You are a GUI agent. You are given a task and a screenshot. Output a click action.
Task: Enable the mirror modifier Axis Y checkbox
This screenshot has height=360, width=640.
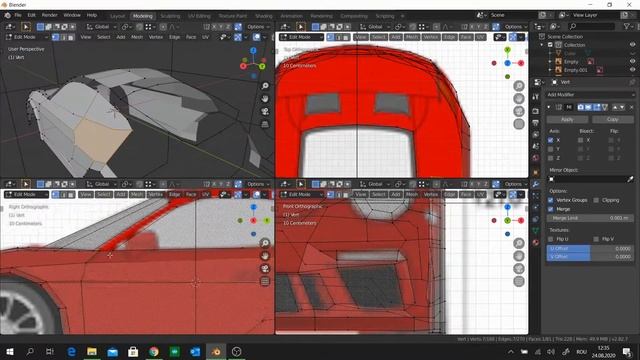[551, 149]
